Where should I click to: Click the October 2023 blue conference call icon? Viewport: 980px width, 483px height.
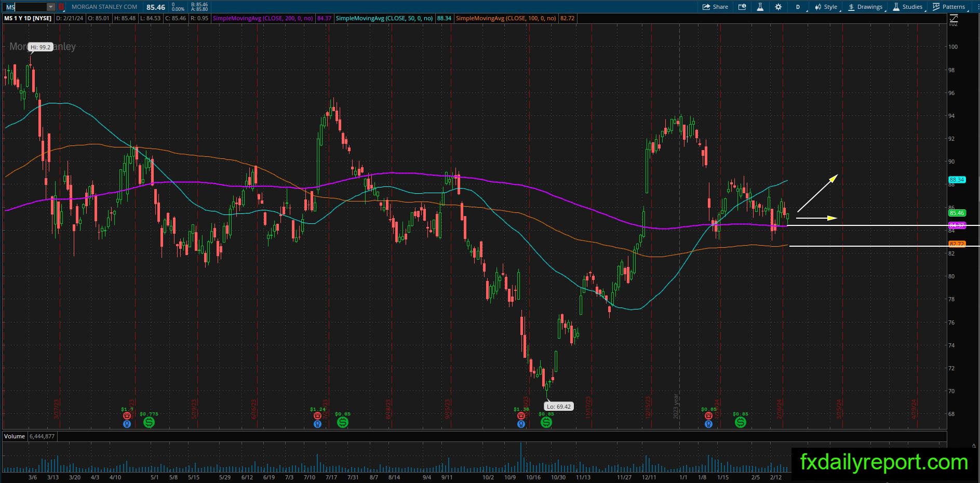coord(521,424)
